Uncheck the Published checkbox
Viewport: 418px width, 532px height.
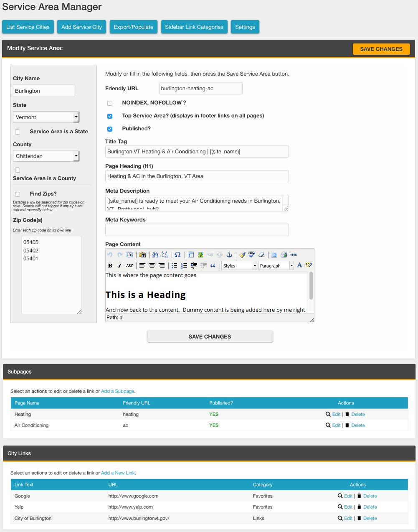coord(110,129)
